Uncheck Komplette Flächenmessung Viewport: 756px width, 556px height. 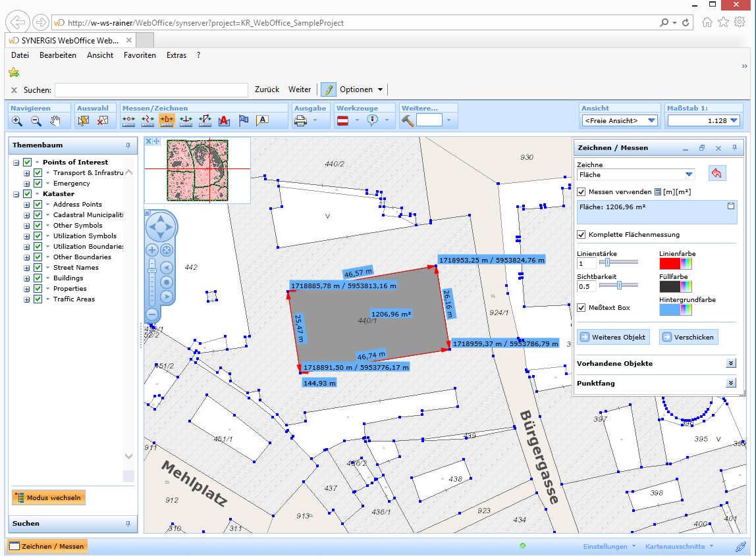coord(582,235)
